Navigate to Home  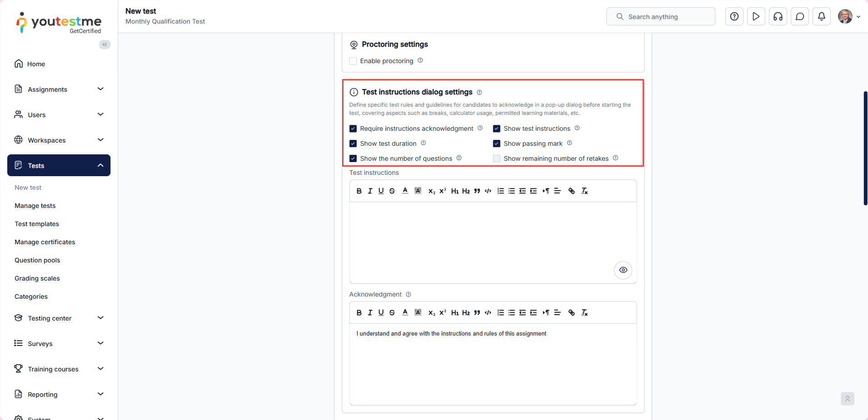(x=36, y=64)
